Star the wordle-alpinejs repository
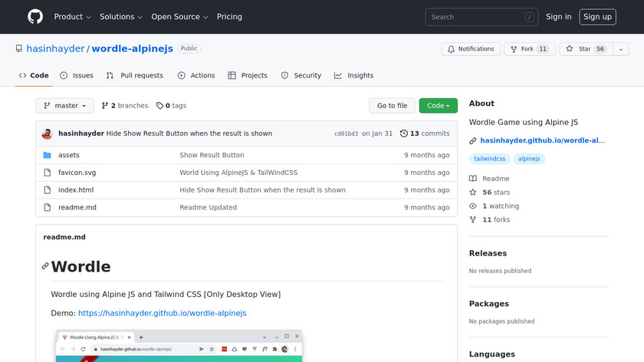 (x=585, y=49)
